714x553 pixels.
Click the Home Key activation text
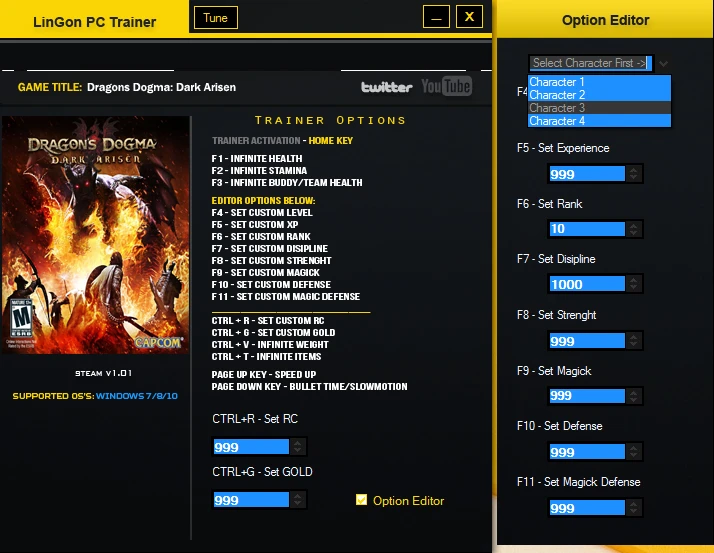[331, 140]
